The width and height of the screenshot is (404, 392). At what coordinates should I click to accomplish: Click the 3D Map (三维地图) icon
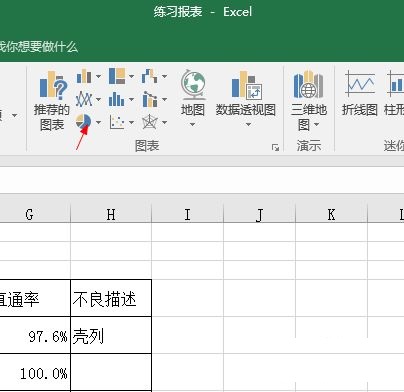point(308,85)
